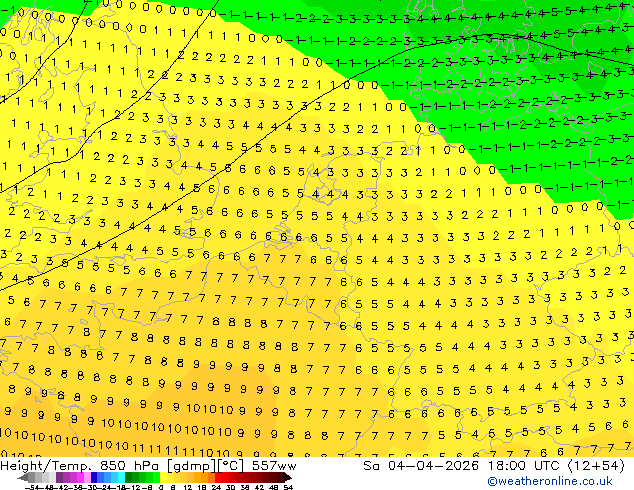
Task: Pick the cyan segment in the temperature legend
Action: pos(121,477)
